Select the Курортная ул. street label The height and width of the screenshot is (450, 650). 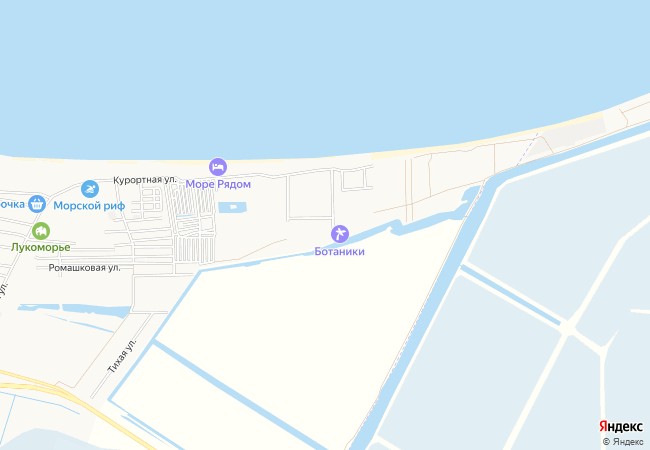click(145, 180)
